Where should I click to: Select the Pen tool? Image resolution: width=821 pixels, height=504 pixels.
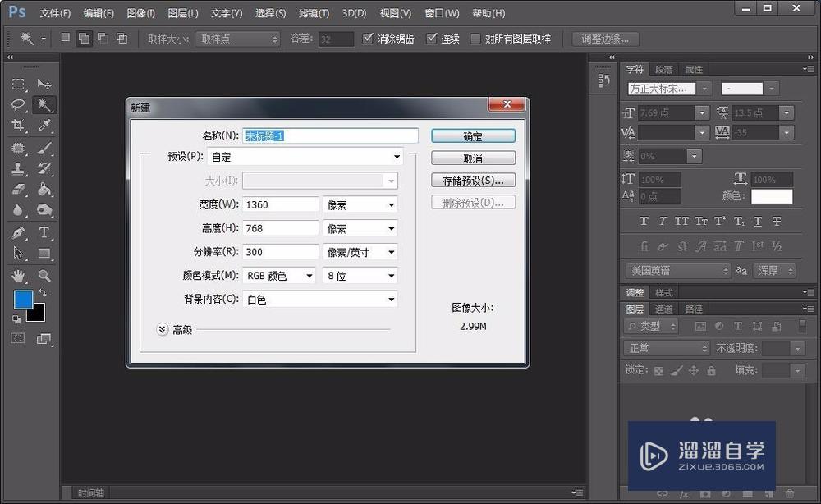coord(18,232)
